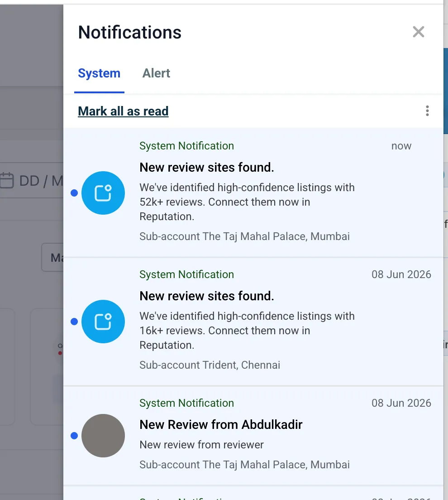Image resolution: width=448 pixels, height=500 pixels.
Task: Click 08 Jun 2026 date on Trident notification
Action: pyautogui.click(x=401, y=274)
